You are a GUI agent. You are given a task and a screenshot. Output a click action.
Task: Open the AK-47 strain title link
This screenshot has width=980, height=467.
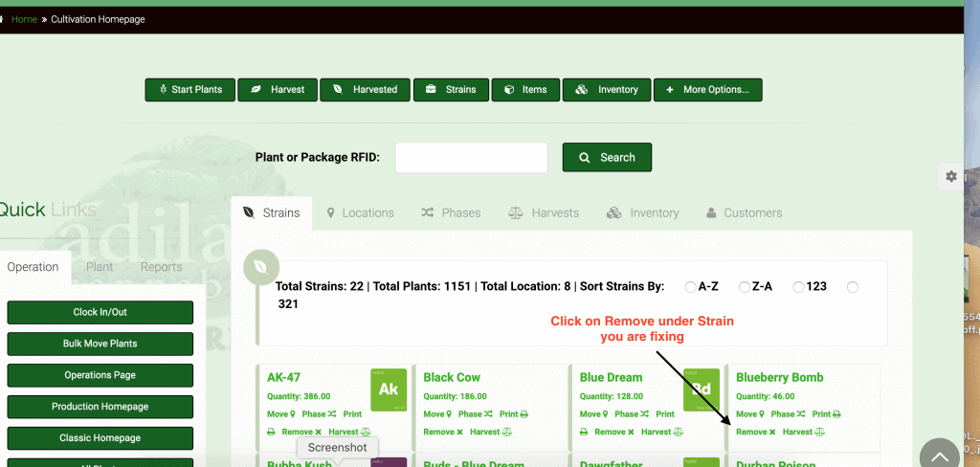(283, 378)
